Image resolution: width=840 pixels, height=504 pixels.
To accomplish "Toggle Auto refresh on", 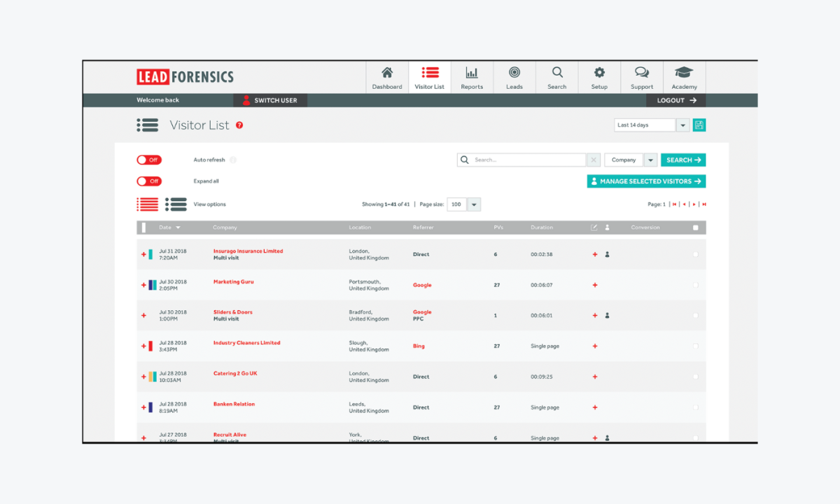I will (149, 160).
